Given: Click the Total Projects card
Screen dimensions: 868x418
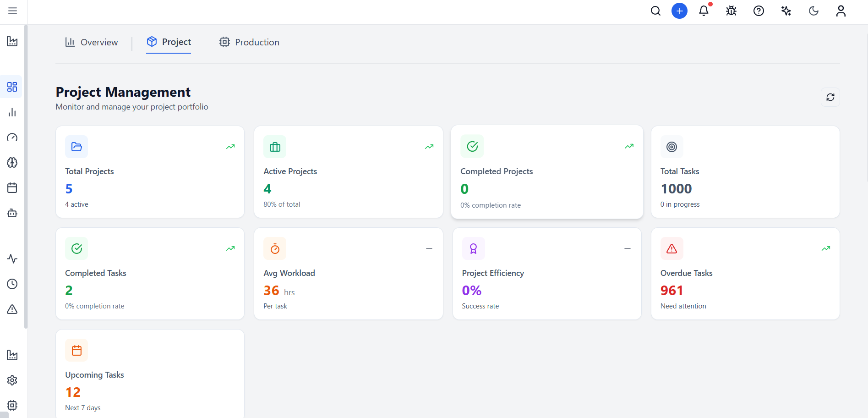Looking at the screenshot, I should tap(150, 172).
